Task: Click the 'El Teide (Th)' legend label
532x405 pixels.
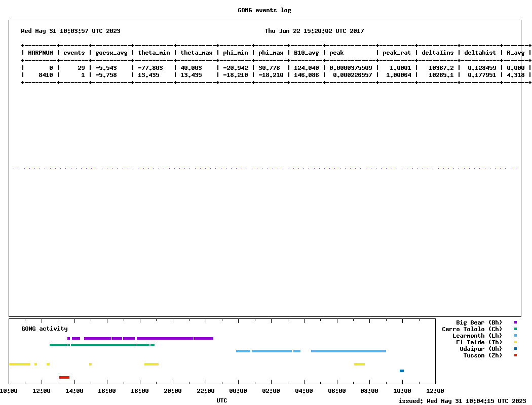Action: pos(479,342)
